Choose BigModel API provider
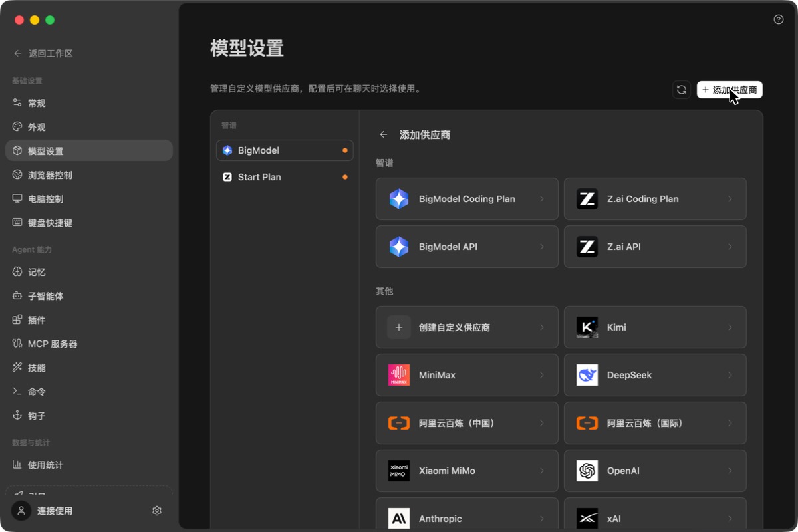The image size is (798, 532). tap(467, 247)
